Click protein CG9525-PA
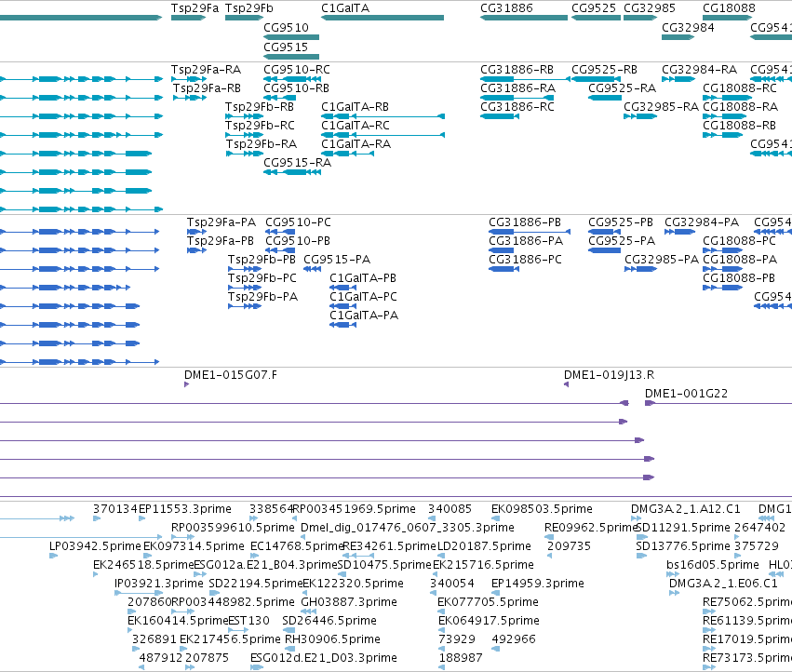Viewport: 792px width, 672px height. tap(622, 241)
